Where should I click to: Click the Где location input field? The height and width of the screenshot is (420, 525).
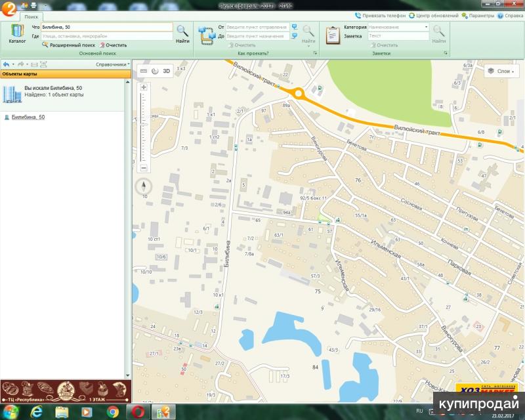pos(106,37)
